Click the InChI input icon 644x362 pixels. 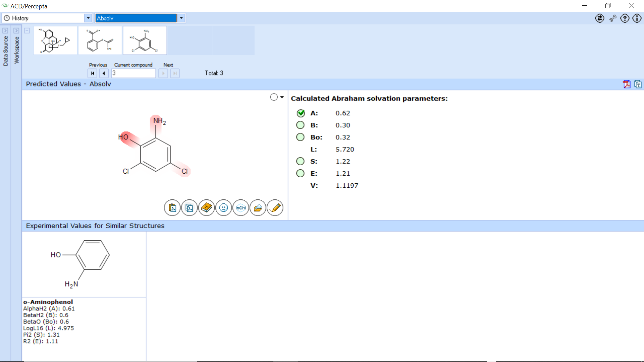tap(241, 208)
